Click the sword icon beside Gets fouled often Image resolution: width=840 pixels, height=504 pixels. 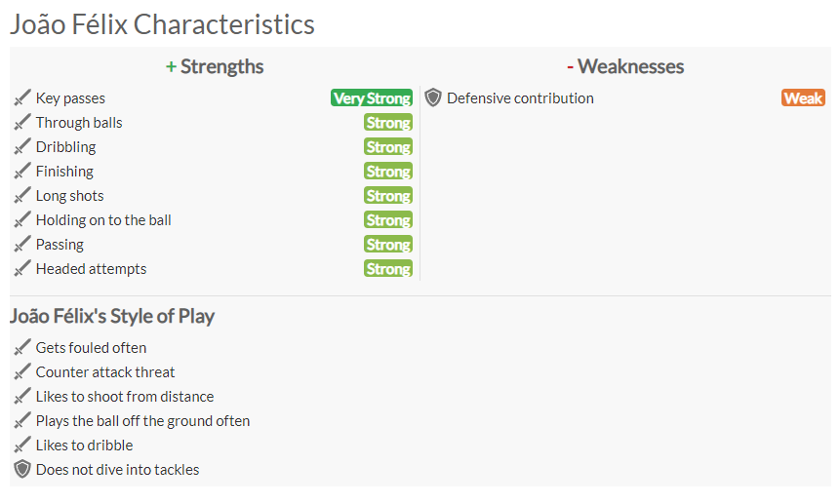[22, 348]
